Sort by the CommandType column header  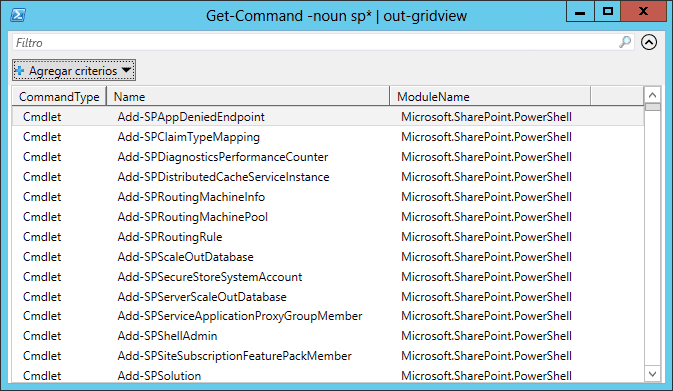point(59,97)
